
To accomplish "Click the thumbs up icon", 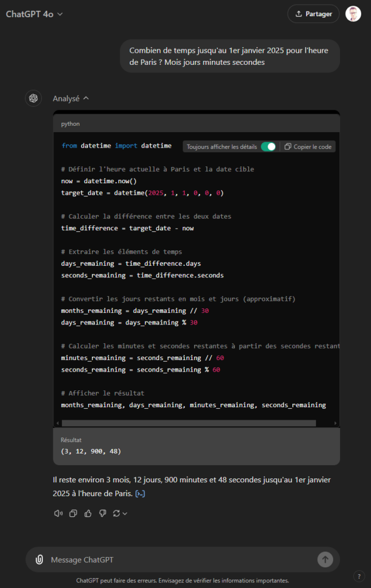I will [x=88, y=513].
